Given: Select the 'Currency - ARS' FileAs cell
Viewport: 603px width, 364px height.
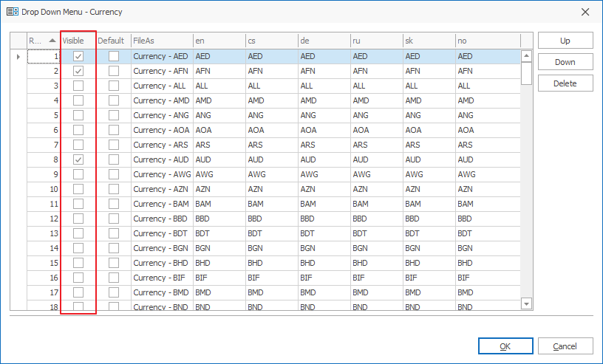Looking at the screenshot, I should tap(162, 145).
